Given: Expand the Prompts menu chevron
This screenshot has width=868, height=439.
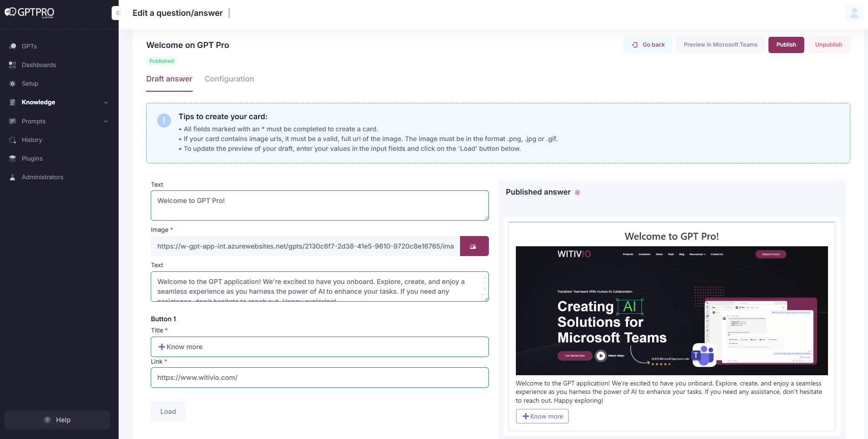Looking at the screenshot, I should point(106,121).
